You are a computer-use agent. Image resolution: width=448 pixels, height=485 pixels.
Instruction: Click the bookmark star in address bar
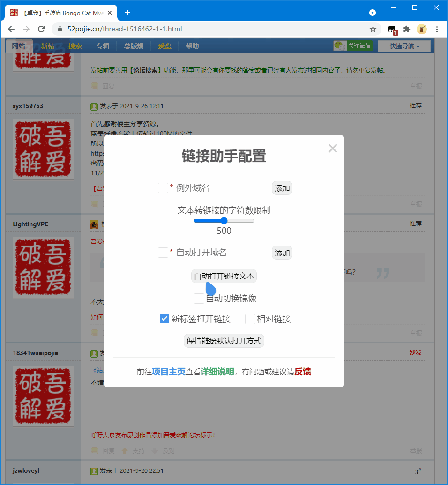373,29
